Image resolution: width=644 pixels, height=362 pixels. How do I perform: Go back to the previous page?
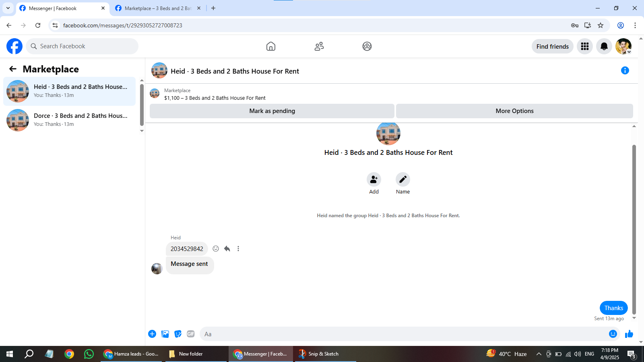9,25
